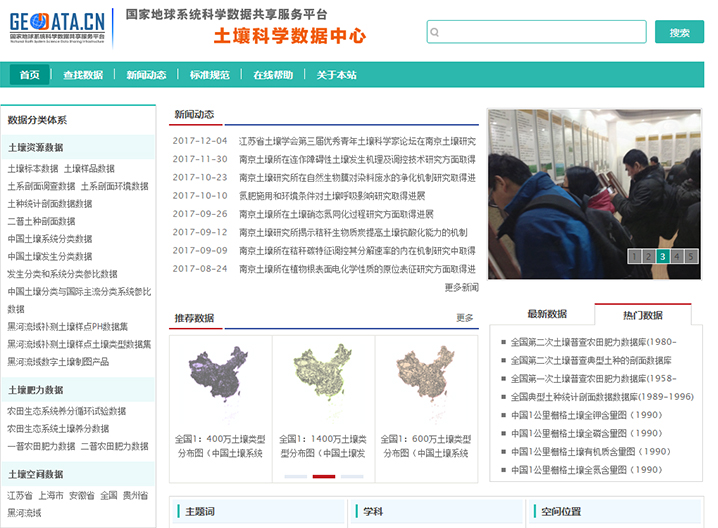Open 土壤样品数据 category link

click(89, 169)
